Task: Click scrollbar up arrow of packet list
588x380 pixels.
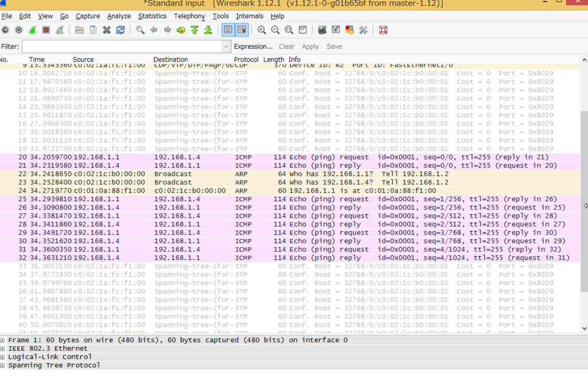Action: pos(584,60)
